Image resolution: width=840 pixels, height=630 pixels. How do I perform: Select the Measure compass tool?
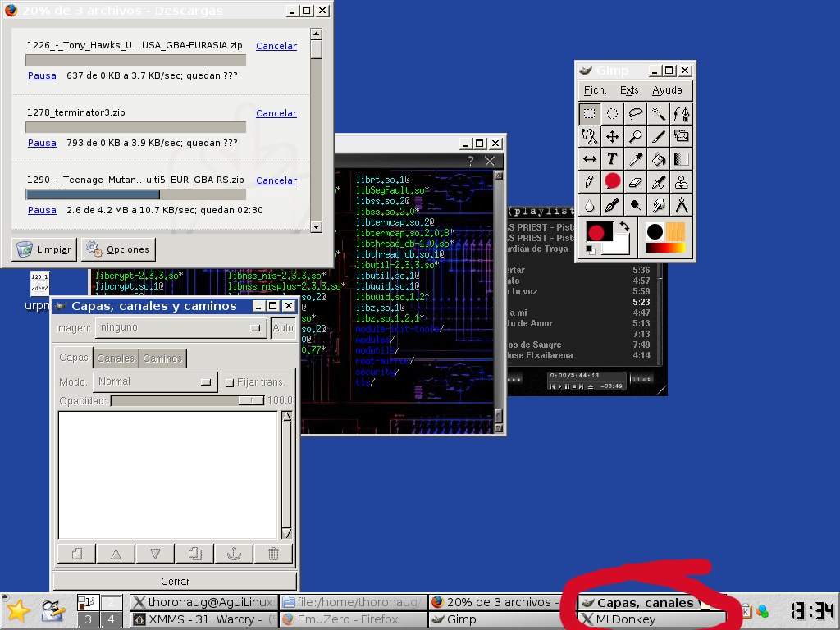[x=682, y=205]
